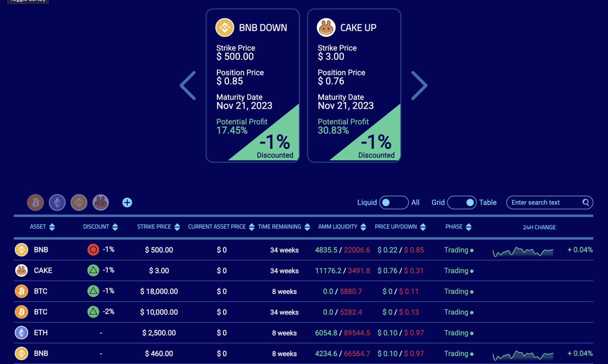Filter markets by Ethereum coin icon

click(x=57, y=203)
